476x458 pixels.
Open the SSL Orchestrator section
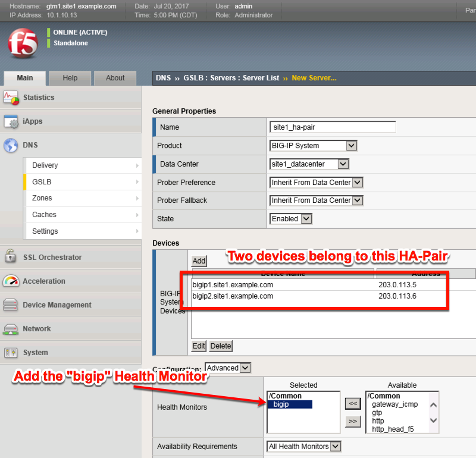point(70,257)
